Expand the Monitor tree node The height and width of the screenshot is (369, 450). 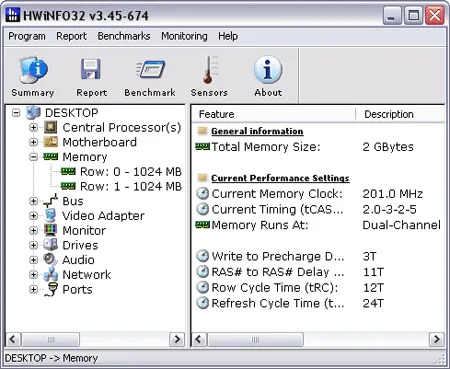pos(33,230)
